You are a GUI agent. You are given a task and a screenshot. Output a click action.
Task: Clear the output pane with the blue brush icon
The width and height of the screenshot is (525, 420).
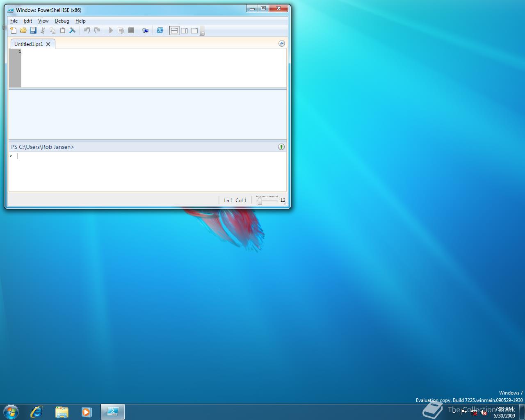(x=73, y=30)
